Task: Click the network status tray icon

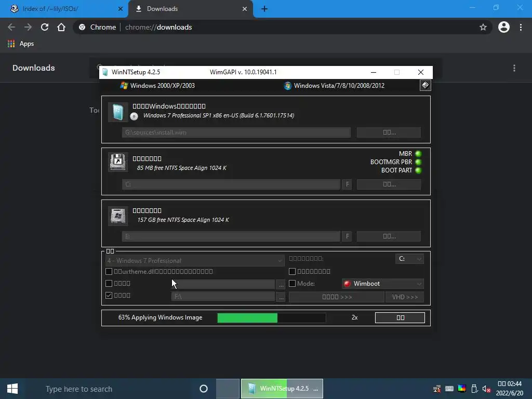Action: pos(437,389)
